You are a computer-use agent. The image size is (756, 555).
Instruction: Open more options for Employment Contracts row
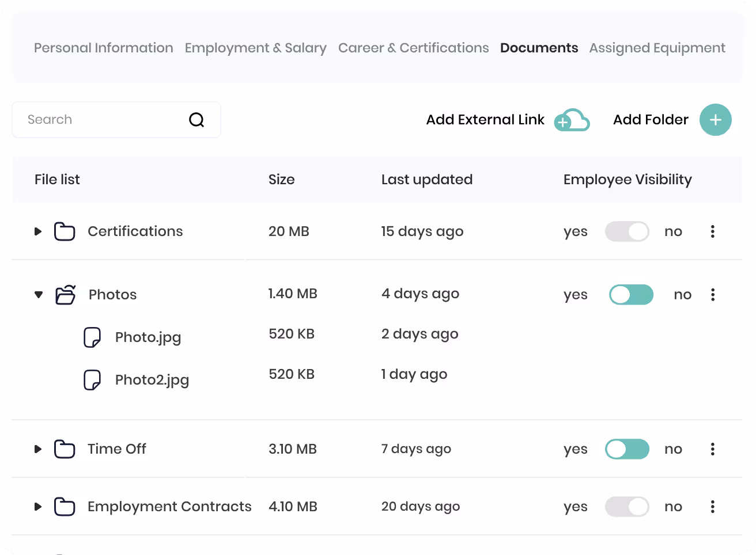coord(713,507)
